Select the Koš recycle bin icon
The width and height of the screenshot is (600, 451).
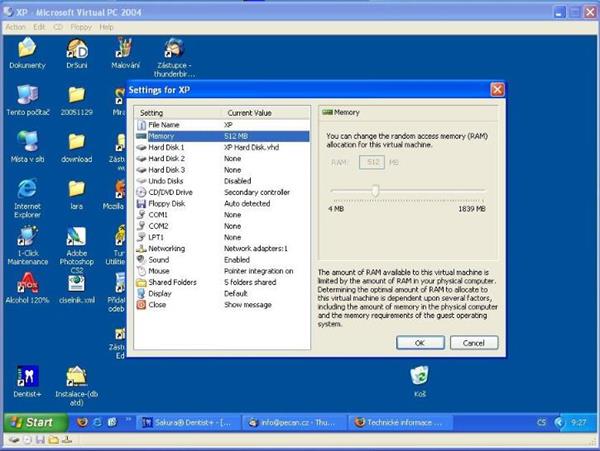click(420, 381)
